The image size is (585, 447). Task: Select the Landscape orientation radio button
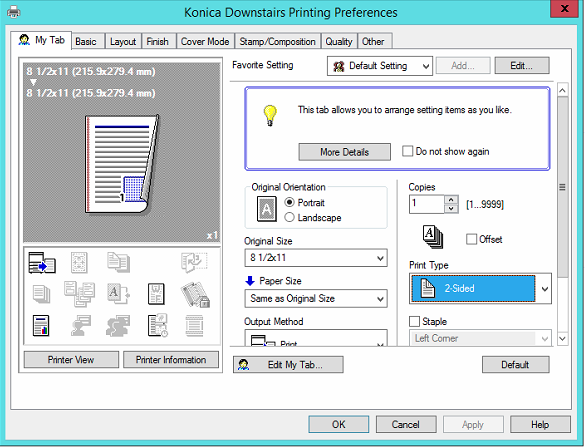[290, 217]
